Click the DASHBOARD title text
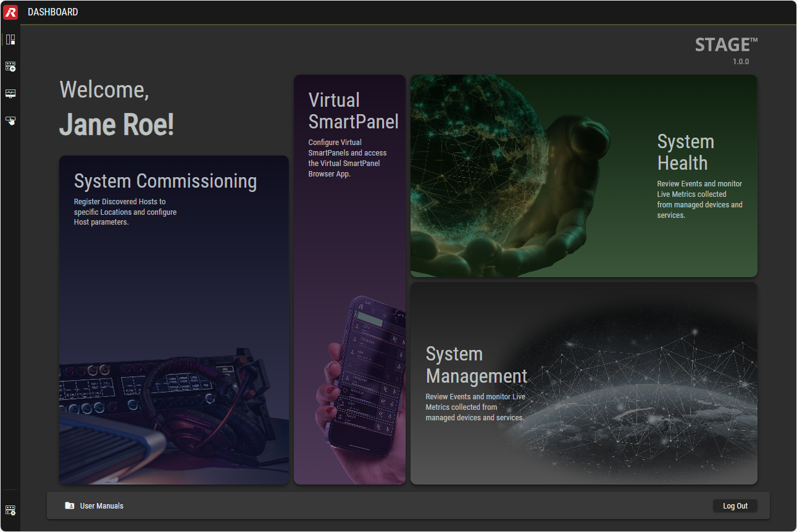797x532 pixels. click(x=53, y=12)
